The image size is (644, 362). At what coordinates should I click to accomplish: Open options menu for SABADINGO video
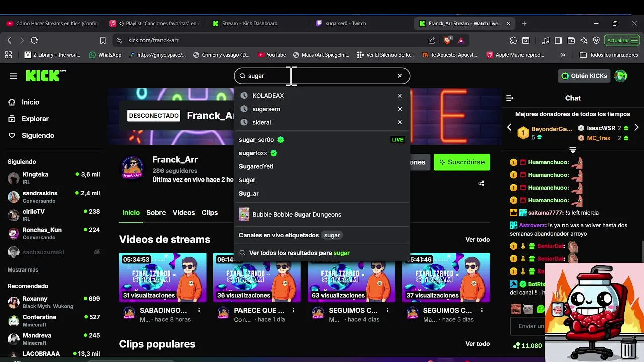(199, 311)
